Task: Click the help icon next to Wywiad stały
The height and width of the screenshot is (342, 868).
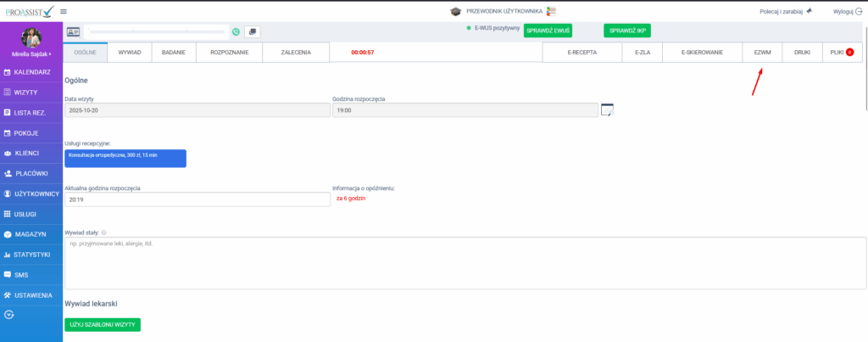Action: [103, 232]
